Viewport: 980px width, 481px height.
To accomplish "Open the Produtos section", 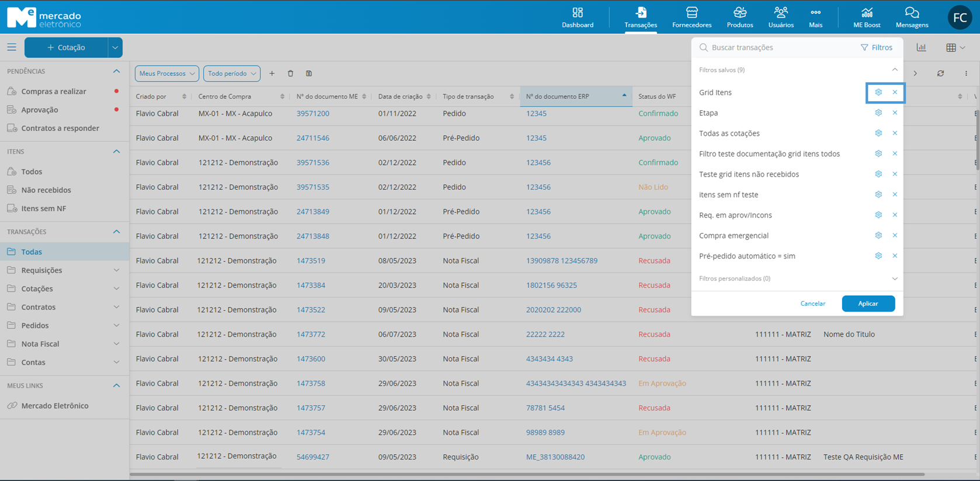I will 739,18.
